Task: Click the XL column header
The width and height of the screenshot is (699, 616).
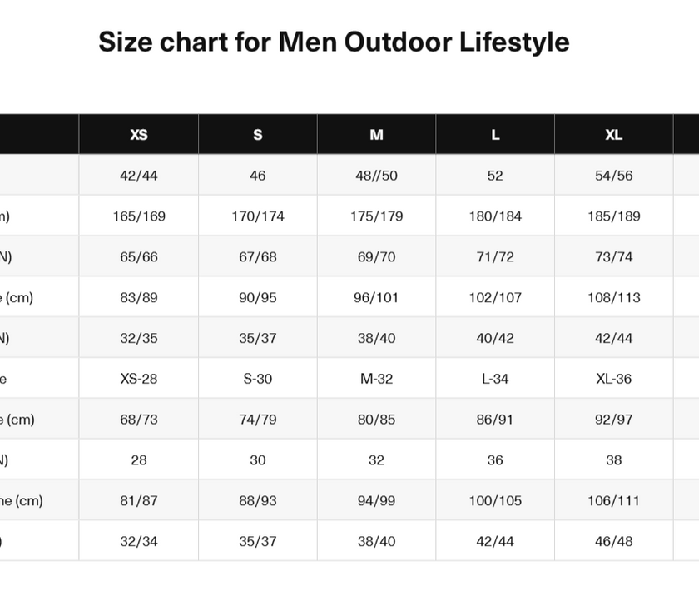Action: click(x=614, y=135)
